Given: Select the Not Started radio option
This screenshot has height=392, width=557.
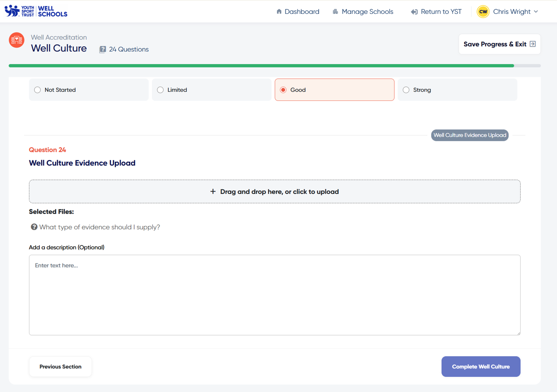Looking at the screenshot, I should pyautogui.click(x=38, y=90).
